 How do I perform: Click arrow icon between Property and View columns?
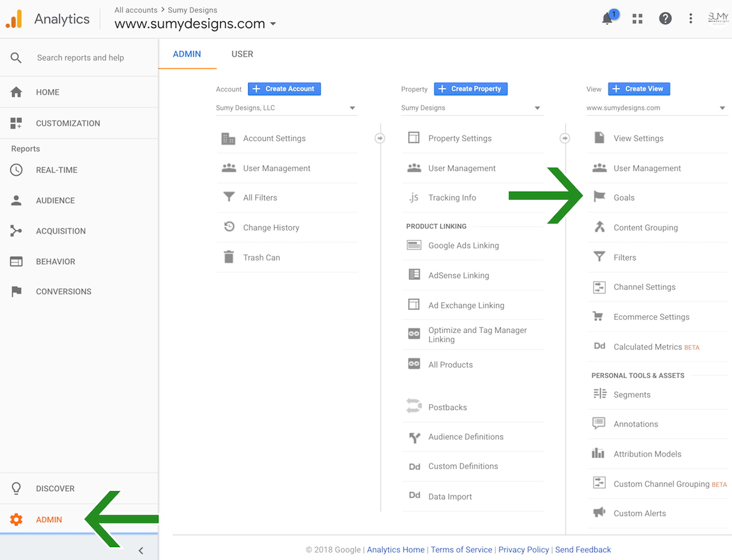[x=565, y=138]
